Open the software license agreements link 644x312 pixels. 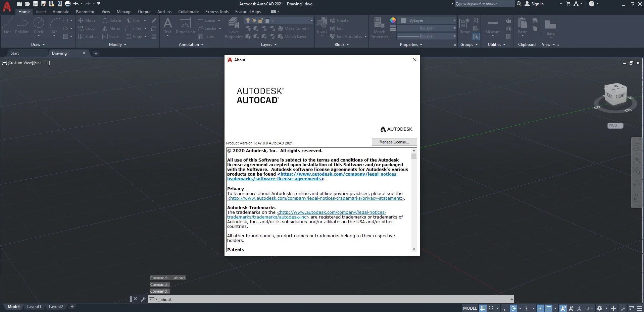[x=312, y=176]
